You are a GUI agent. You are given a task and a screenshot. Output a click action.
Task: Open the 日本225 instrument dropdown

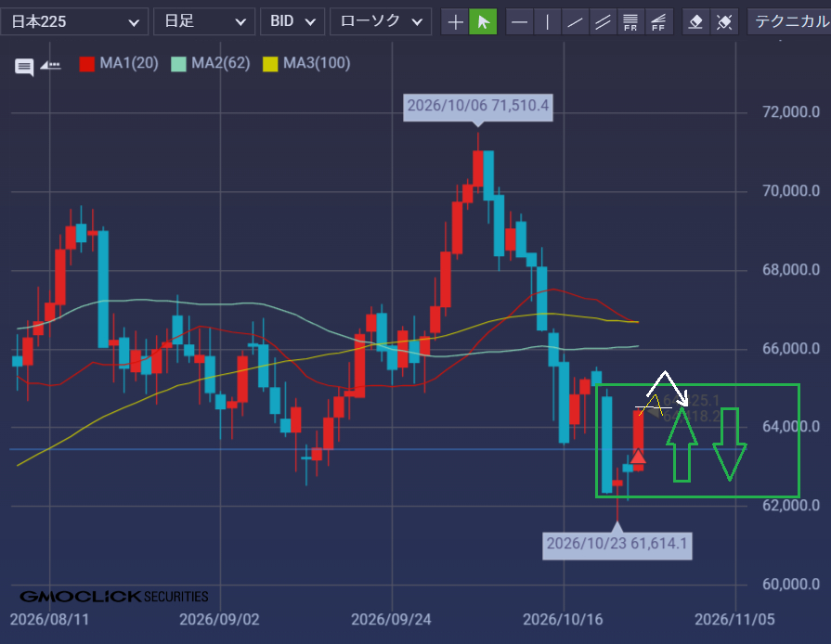pos(74,21)
